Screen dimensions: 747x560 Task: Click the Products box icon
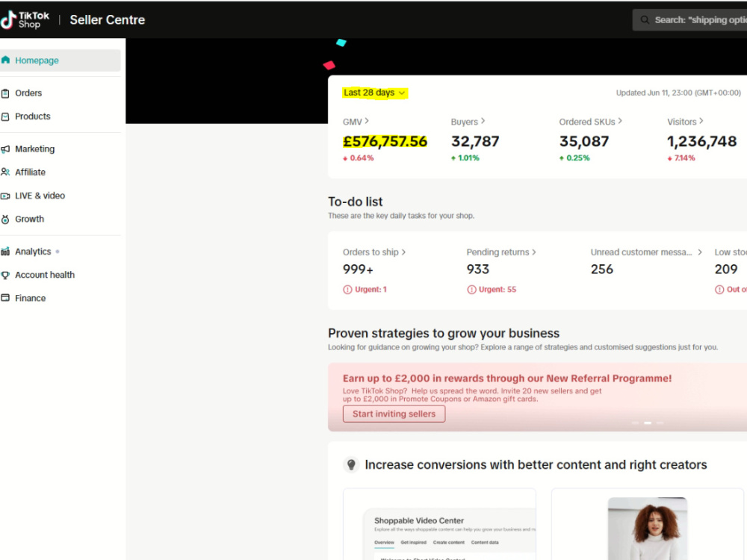(x=5, y=116)
